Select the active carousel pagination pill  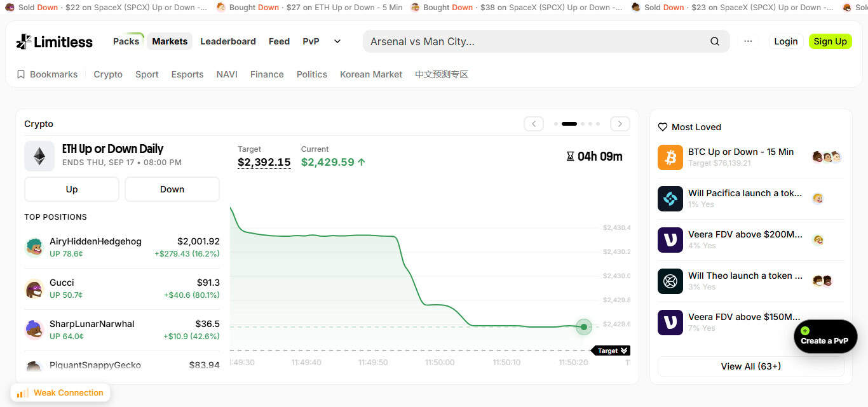coord(569,124)
